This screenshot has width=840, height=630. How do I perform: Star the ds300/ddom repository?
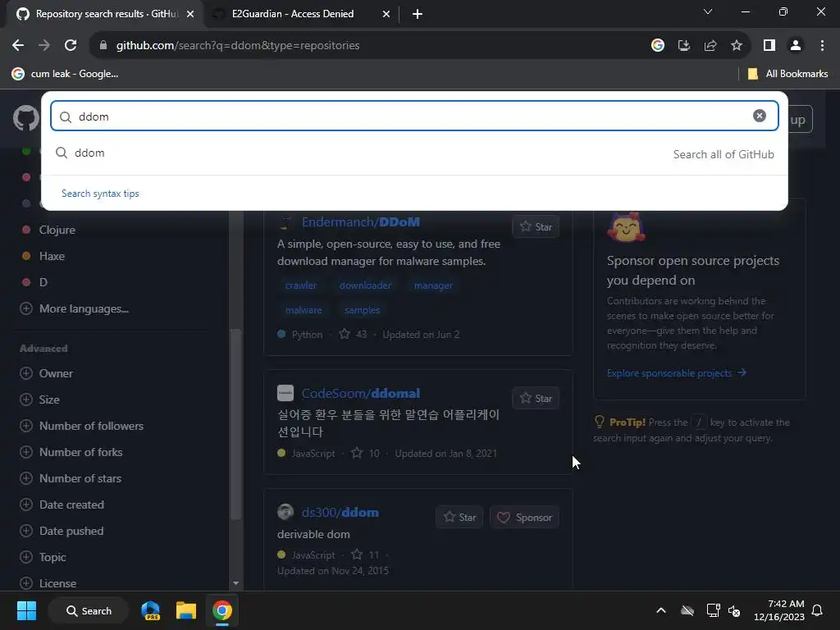pyautogui.click(x=459, y=517)
